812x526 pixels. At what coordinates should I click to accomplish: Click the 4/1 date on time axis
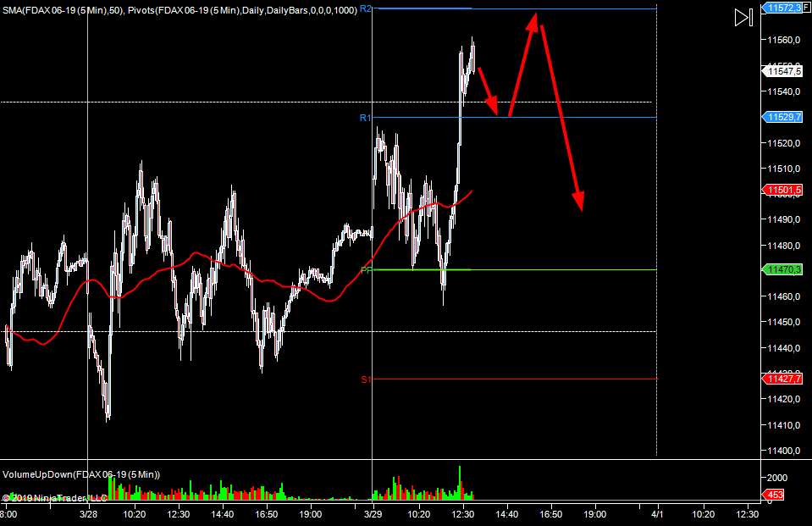pos(657,514)
